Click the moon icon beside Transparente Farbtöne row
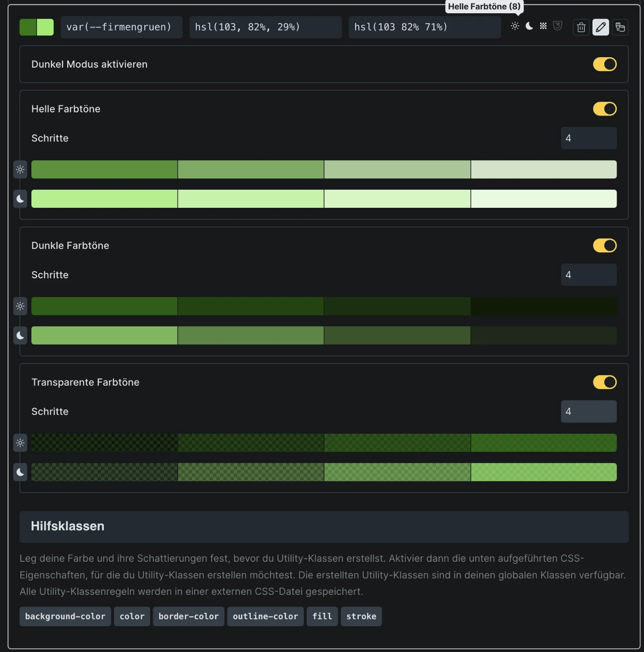 tap(20, 472)
